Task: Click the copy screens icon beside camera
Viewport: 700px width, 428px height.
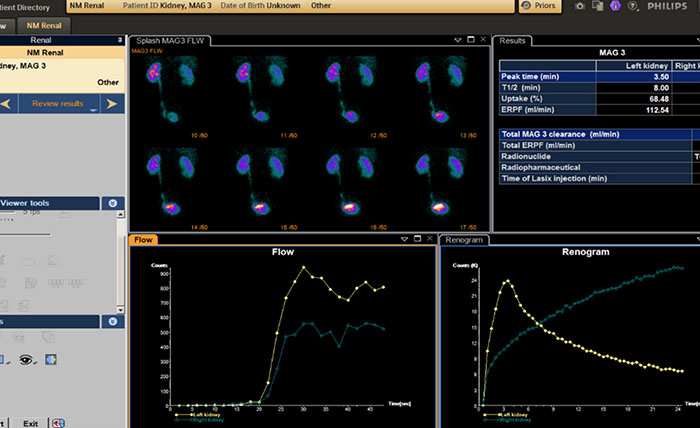Action: pos(599,6)
